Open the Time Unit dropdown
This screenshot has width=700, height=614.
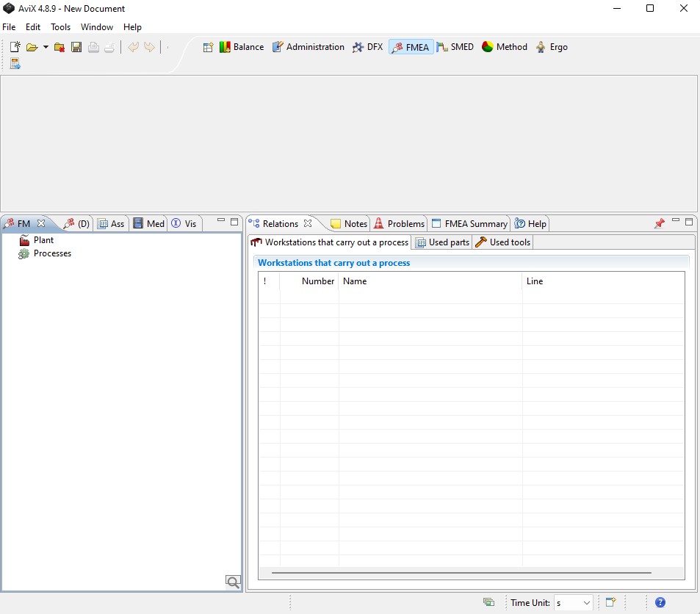574,603
